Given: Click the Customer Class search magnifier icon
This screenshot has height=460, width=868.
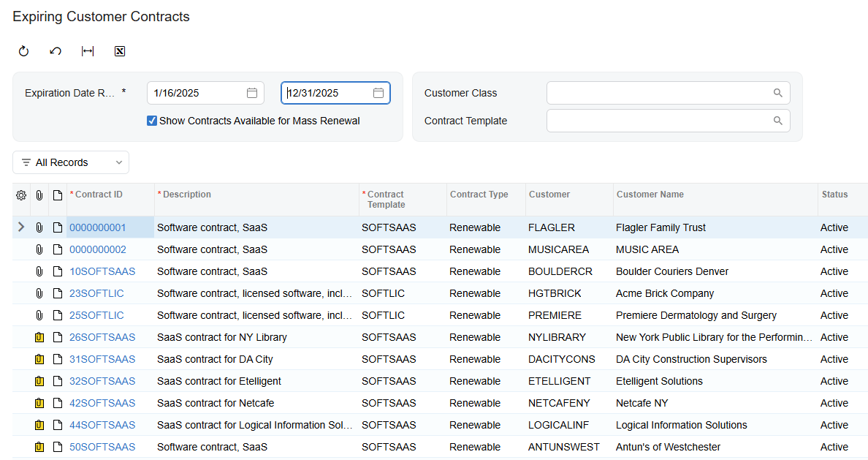Looking at the screenshot, I should (778, 93).
